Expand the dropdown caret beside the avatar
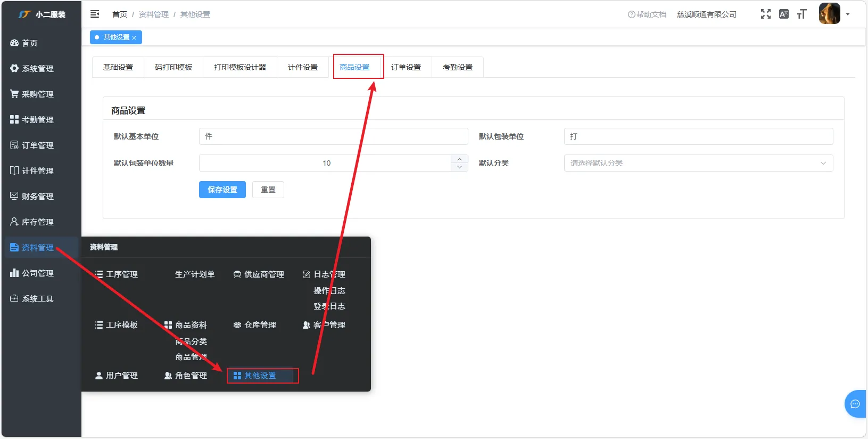 pyautogui.click(x=848, y=14)
